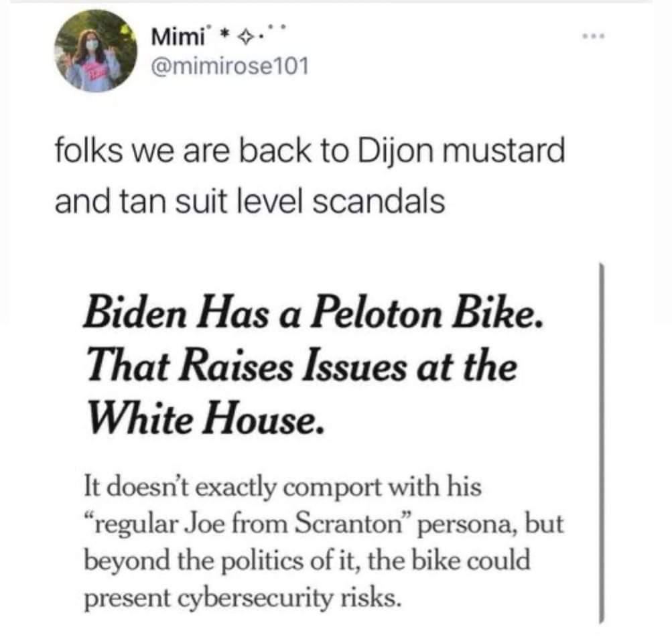Viewport: 672px width, 641px height.
Task: Click the line starting 'beyond the politics of it'
Action: (306, 559)
